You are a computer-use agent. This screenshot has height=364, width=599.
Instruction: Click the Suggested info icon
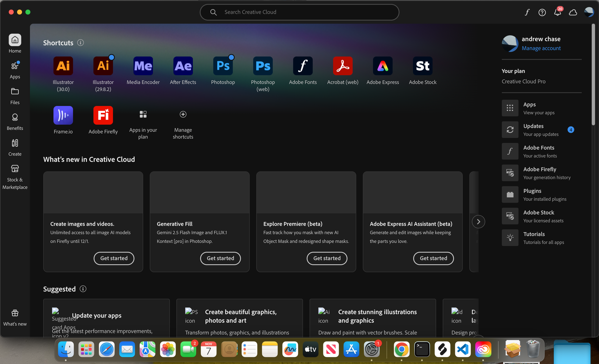(x=83, y=289)
